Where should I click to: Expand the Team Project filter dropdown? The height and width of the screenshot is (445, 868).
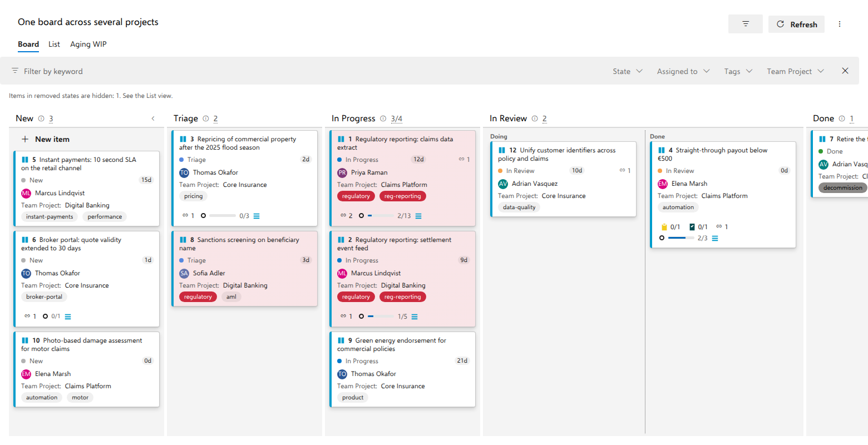796,71
